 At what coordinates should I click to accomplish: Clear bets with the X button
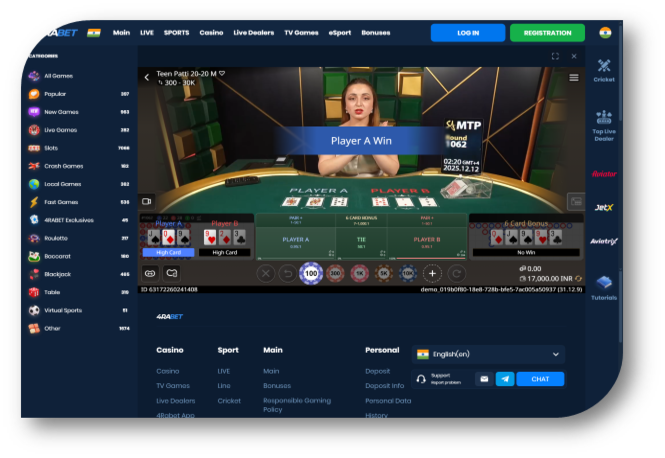266,274
